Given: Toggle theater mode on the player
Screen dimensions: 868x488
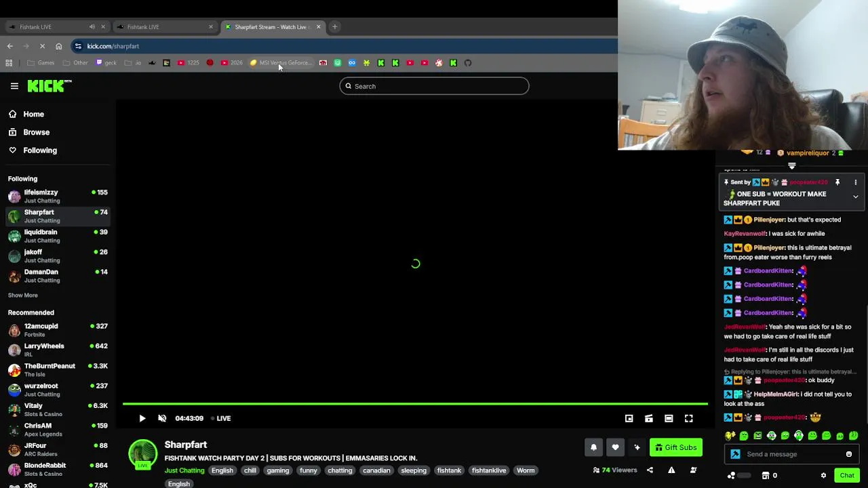Looking at the screenshot, I should click(x=669, y=418).
